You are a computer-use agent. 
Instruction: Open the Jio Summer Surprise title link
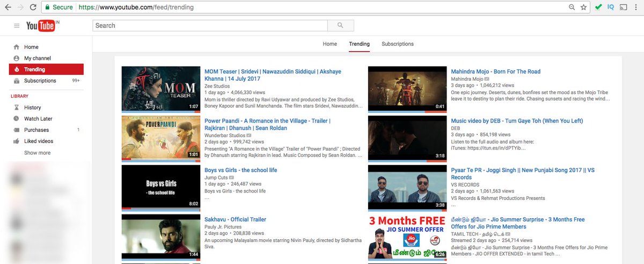[518, 223]
